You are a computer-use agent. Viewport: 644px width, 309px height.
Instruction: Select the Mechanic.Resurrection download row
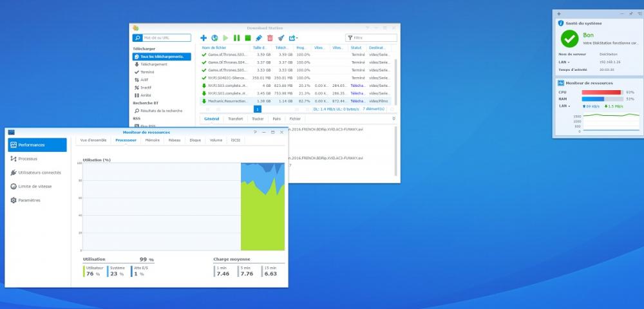click(296, 101)
